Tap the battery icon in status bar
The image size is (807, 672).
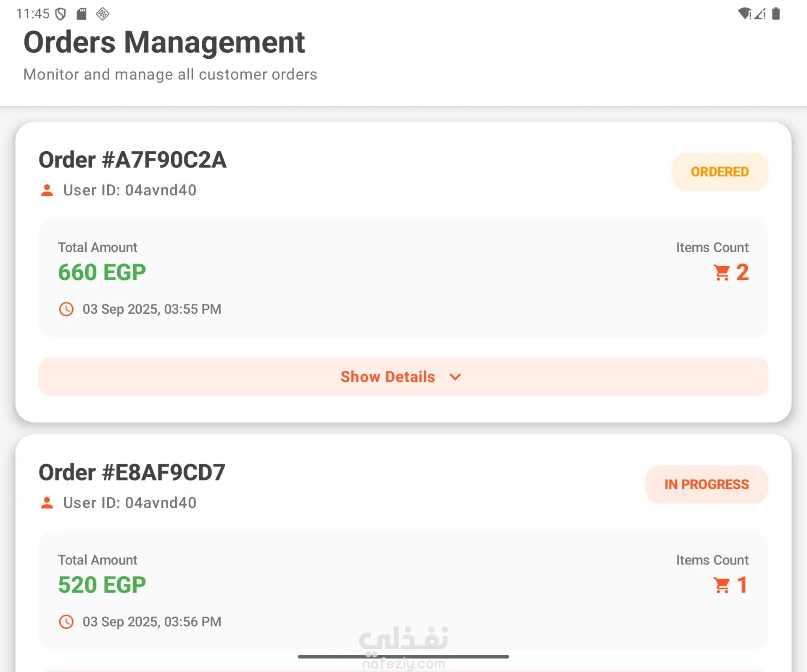point(776,14)
